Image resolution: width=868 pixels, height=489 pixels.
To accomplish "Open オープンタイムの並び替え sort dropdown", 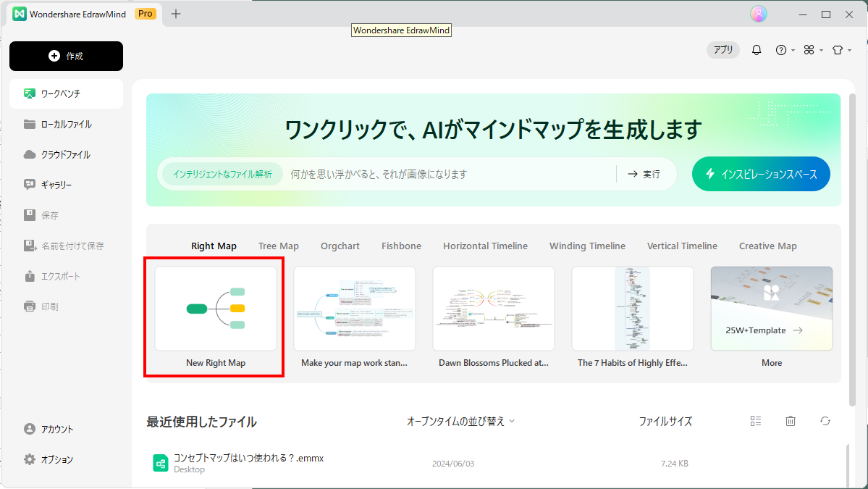I will pyautogui.click(x=460, y=422).
